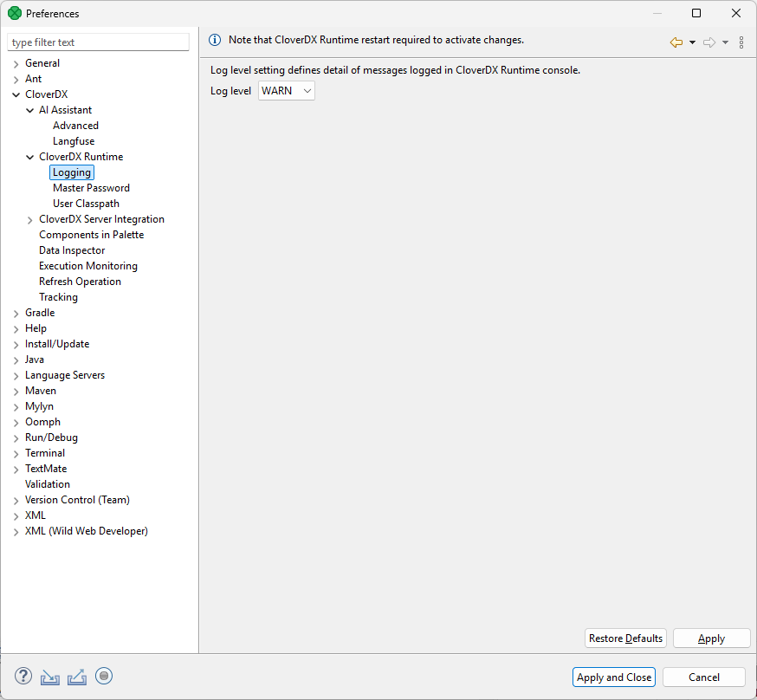This screenshot has height=700, width=757.
Task: Expand the TextMate tree node
Action: (16, 470)
